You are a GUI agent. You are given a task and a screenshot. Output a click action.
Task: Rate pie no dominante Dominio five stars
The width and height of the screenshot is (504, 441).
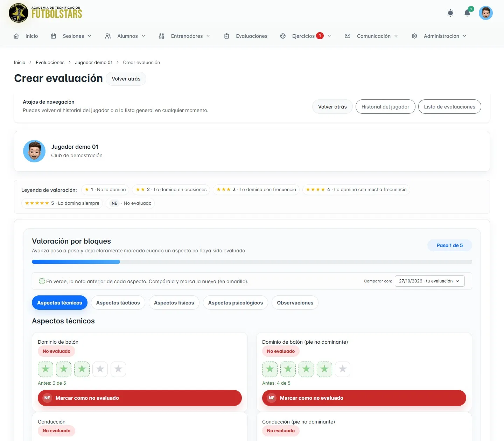(x=343, y=369)
